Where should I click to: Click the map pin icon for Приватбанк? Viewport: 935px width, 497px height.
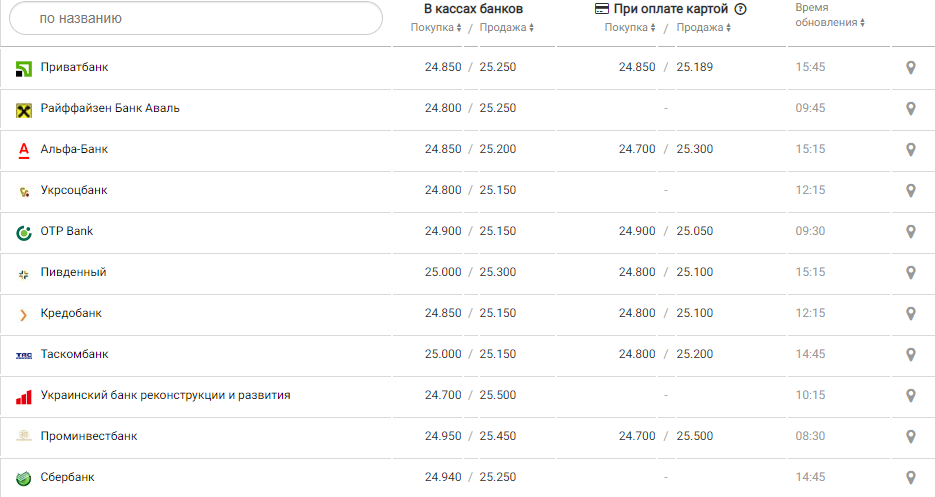click(x=910, y=68)
